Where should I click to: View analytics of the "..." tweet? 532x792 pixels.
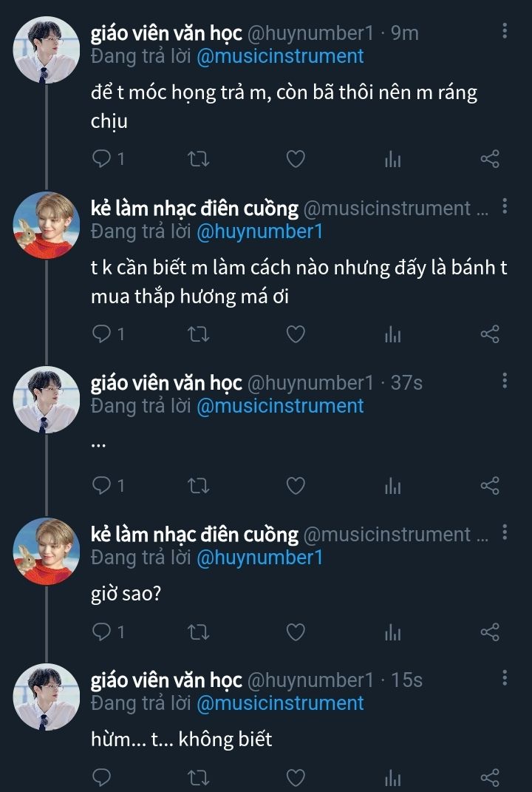tap(392, 485)
